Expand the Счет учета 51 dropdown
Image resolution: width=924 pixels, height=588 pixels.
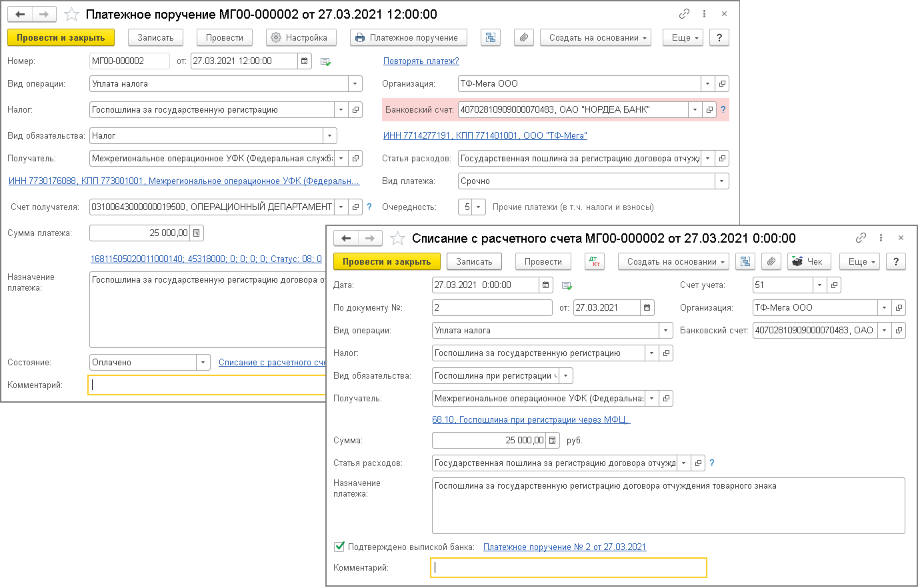pos(820,285)
